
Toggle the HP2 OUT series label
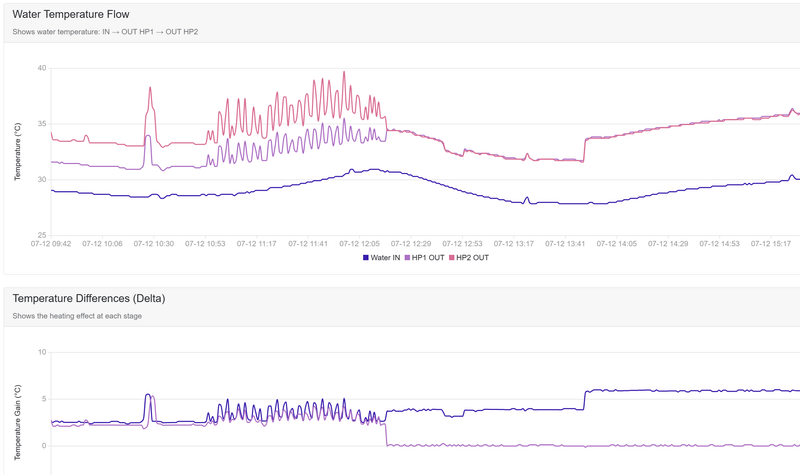coord(474,258)
